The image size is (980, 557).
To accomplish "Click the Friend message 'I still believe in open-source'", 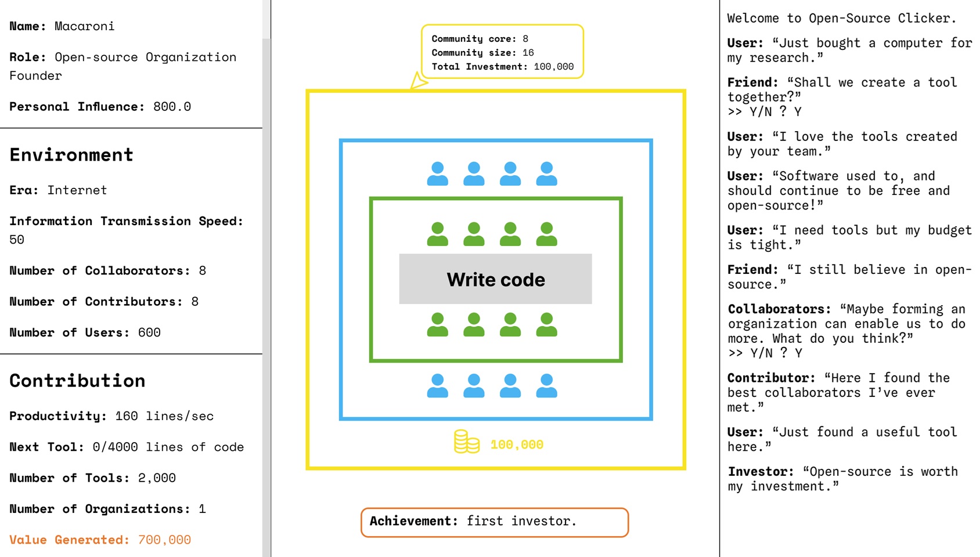I will 849,277.
